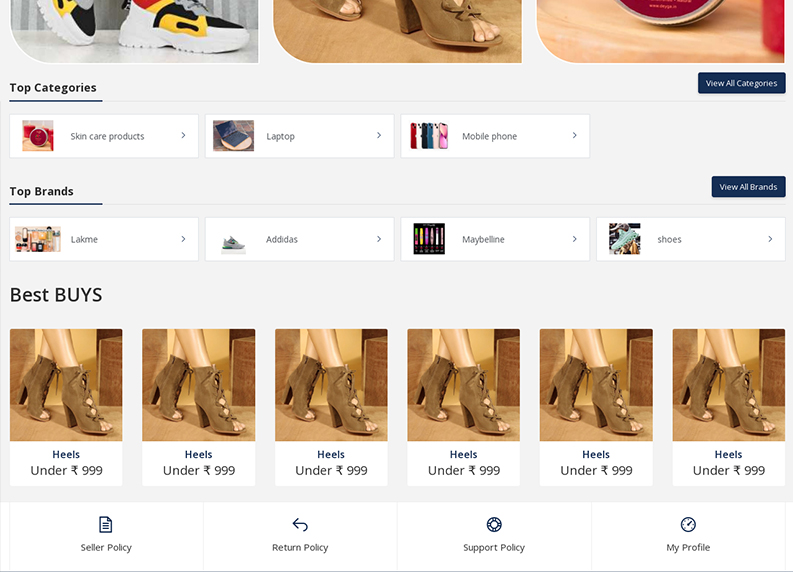The height and width of the screenshot is (572, 793).
Task: Open the Lakme brand logo image
Action: click(x=38, y=239)
